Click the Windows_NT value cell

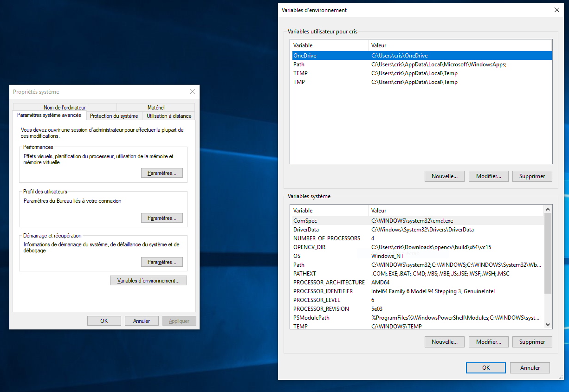point(388,256)
